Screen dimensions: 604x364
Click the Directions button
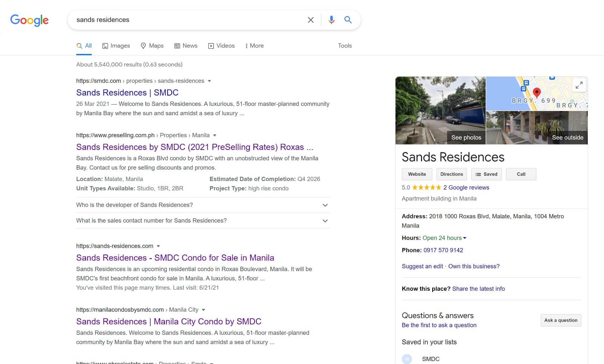451,174
